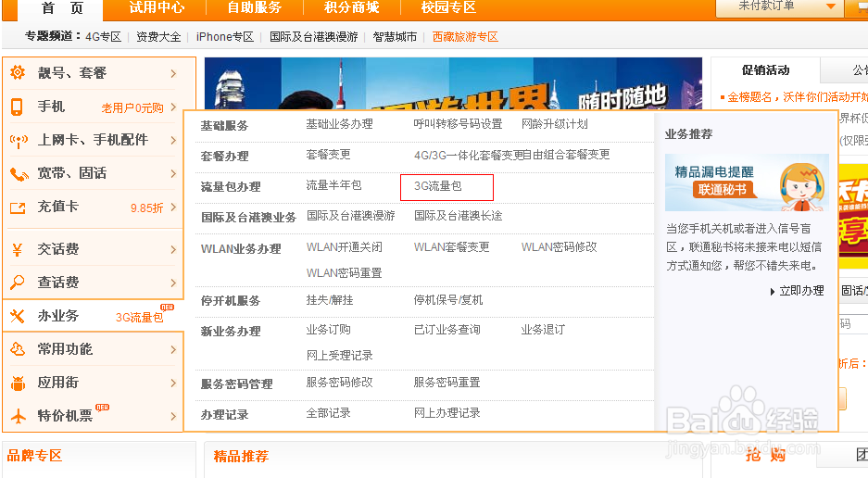
Task: Open 国际及台港澳长途 link
Action: 458,216
